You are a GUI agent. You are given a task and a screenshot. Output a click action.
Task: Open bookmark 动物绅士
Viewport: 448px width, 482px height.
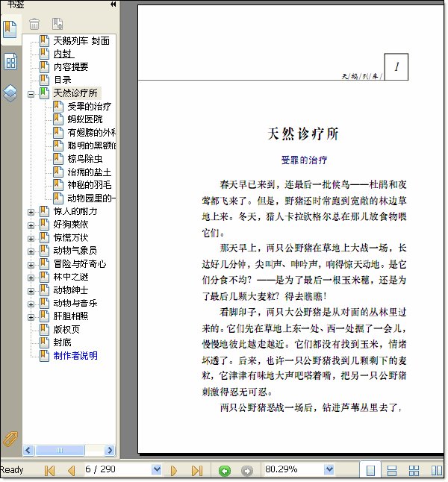(71, 290)
